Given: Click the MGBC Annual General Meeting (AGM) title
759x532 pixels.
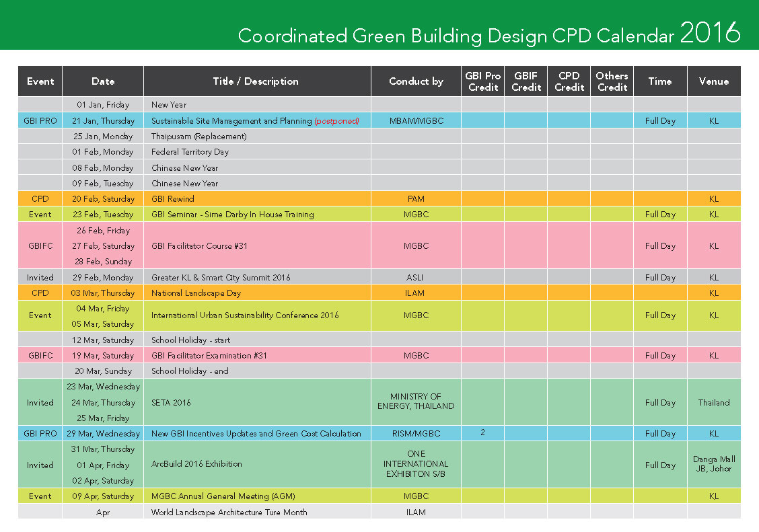Looking at the screenshot, I should pyautogui.click(x=223, y=496).
